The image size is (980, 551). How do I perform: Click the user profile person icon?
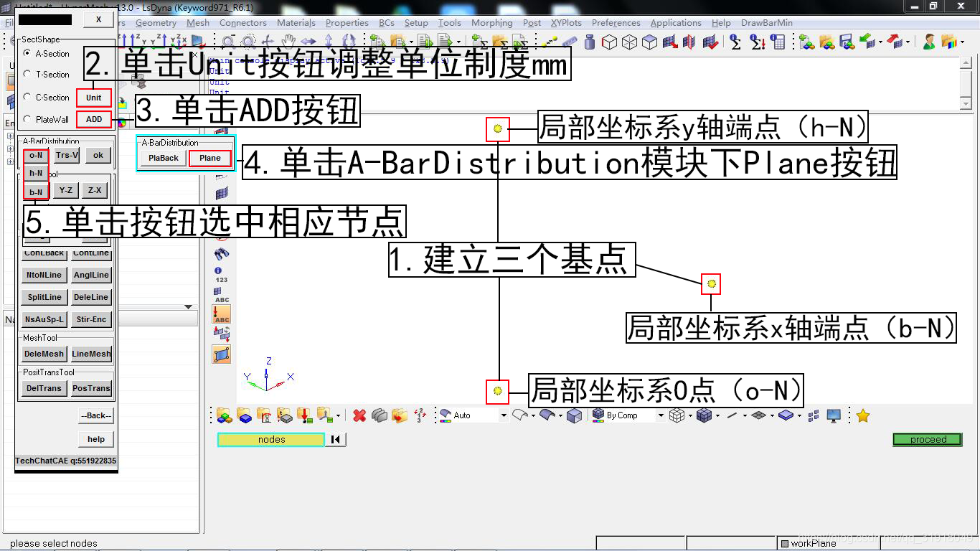point(929,42)
